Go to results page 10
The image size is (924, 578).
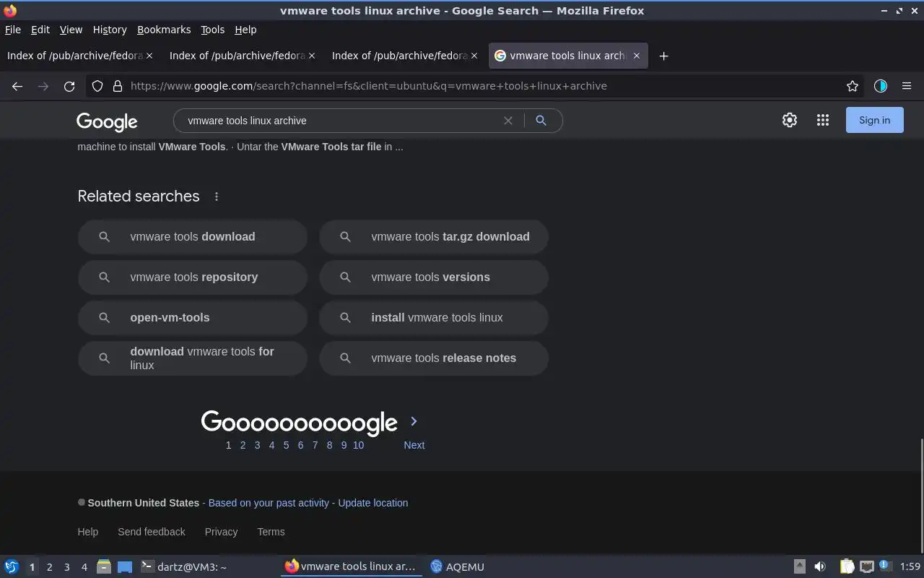[x=358, y=445]
